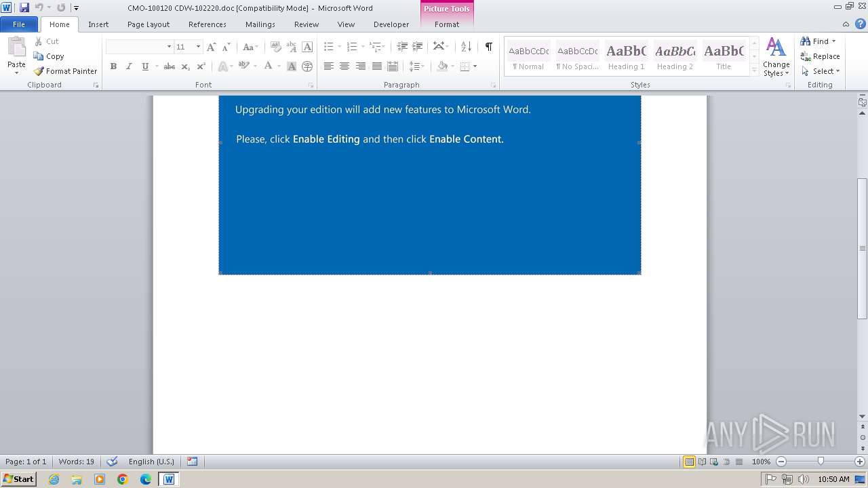Viewport: 868px width, 488px height.
Task: Open the Picture Tools Format tab
Action: (447, 24)
